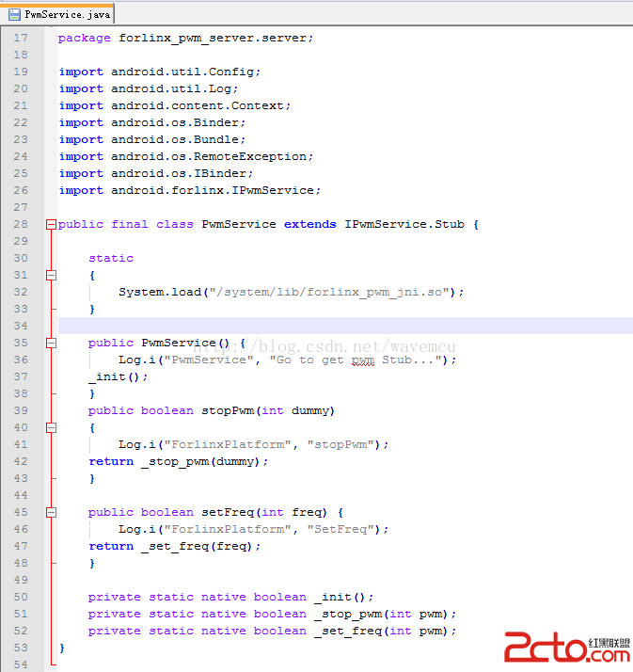Click the text 'android.forlinx.IPwmService;'
Viewport: 633px width, 672px height.
click(215, 190)
